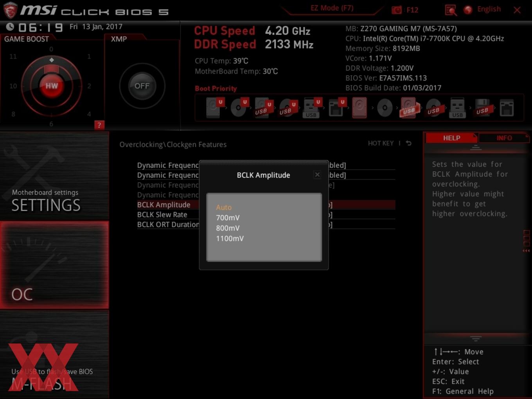The image size is (532, 399).
Task: Select the UEFI network boot icon
Action: click(336, 107)
